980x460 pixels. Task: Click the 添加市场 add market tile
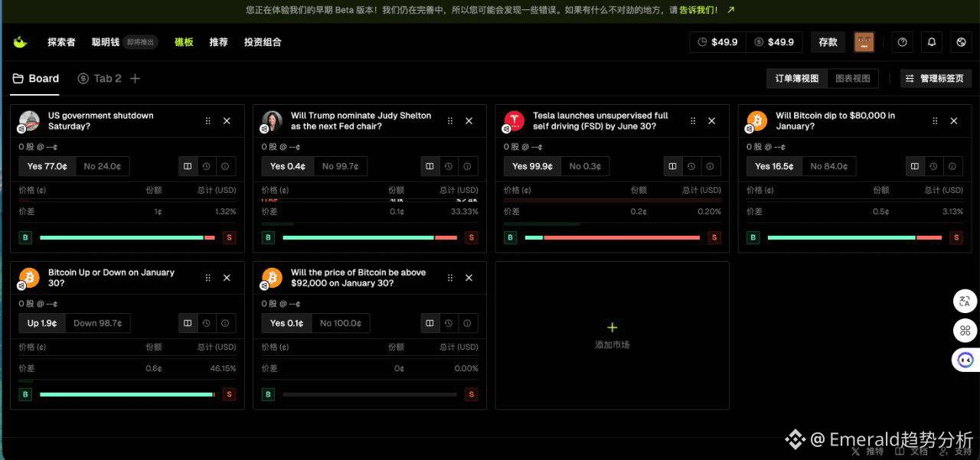click(x=612, y=335)
